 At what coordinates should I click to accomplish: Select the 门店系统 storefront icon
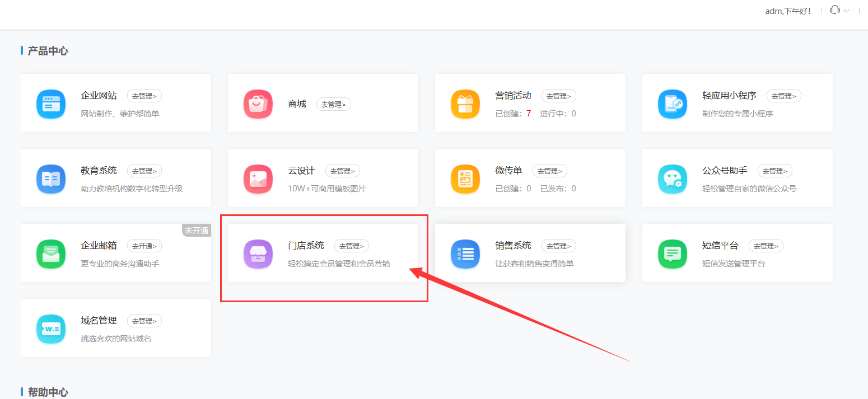tap(258, 254)
